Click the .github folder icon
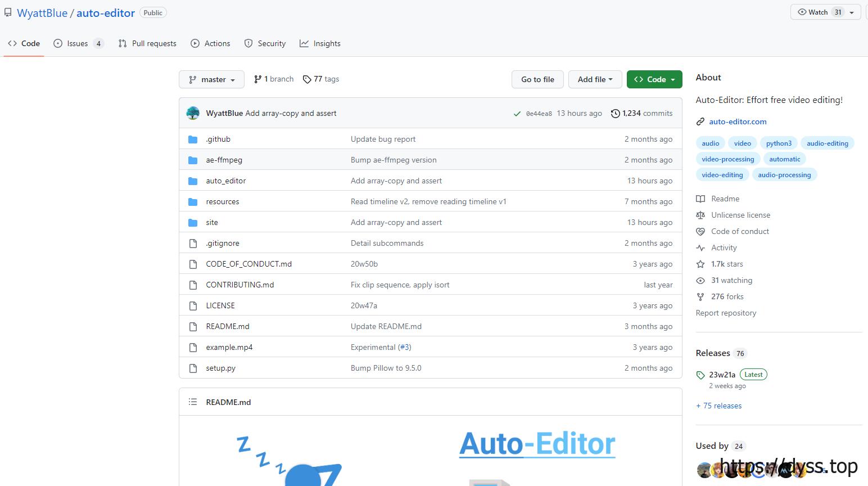 click(193, 139)
